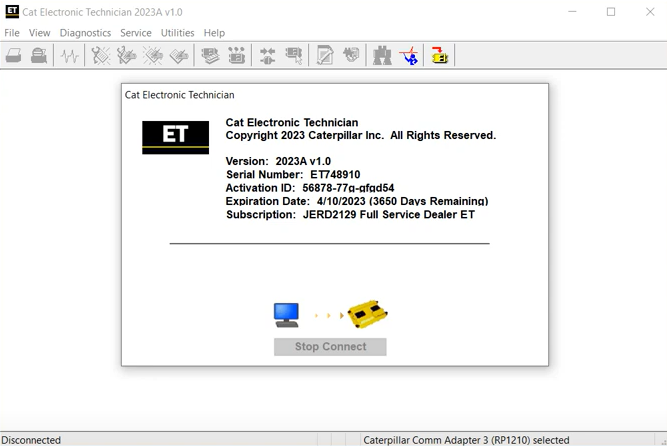Click the Copyright 2023 Caterpillar Inc. text

pyautogui.click(x=361, y=135)
